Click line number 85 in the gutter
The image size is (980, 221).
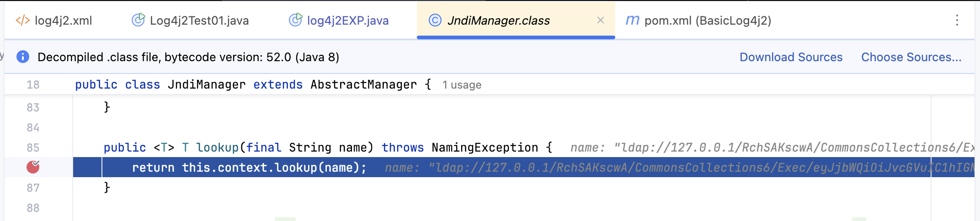point(33,147)
